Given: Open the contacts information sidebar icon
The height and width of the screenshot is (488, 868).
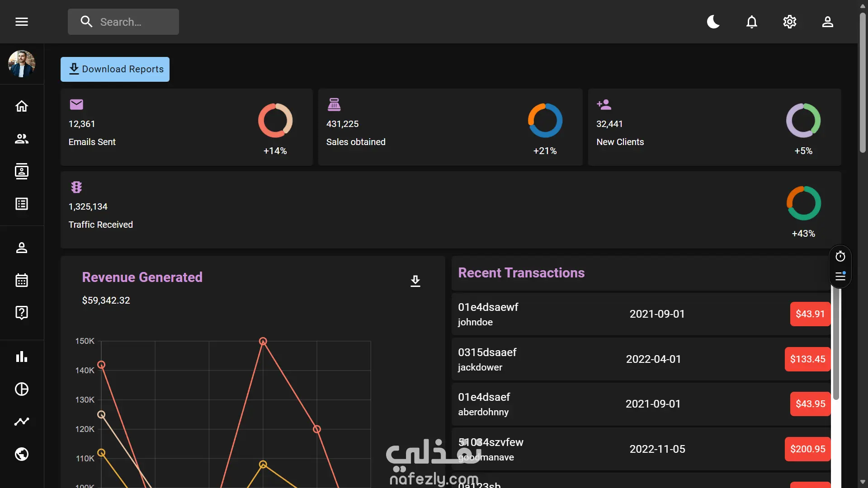Looking at the screenshot, I should pyautogui.click(x=22, y=171).
